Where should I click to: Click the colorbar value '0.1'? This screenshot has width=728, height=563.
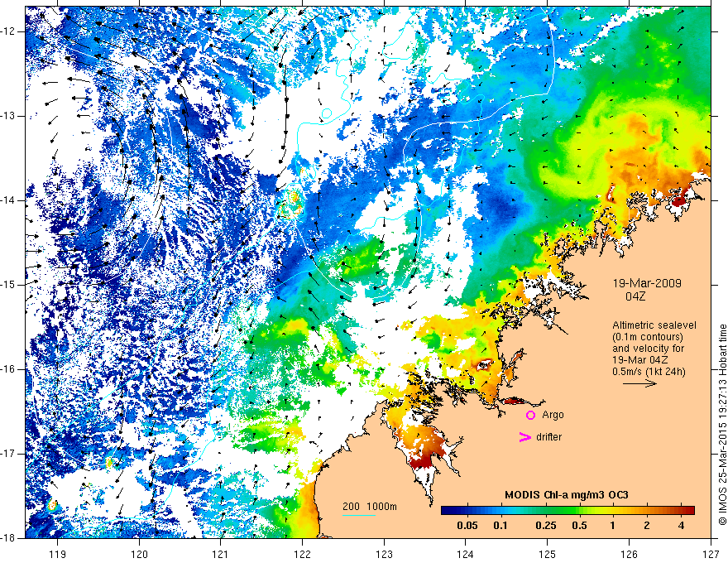click(x=500, y=526)
